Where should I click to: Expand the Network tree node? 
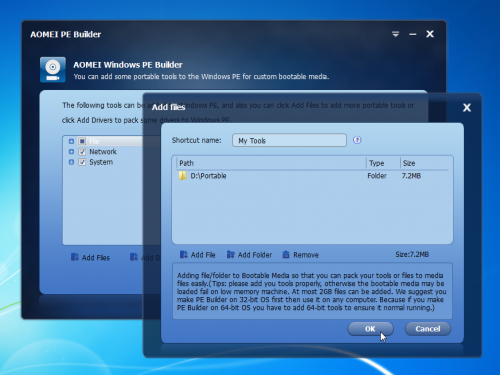71,152
